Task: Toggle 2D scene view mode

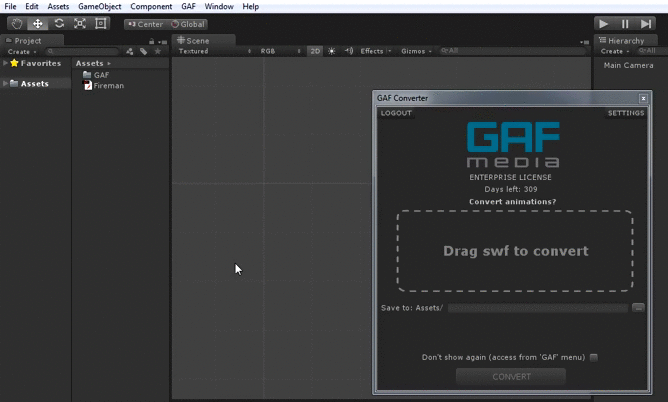Action: click(x=315, y=51)
